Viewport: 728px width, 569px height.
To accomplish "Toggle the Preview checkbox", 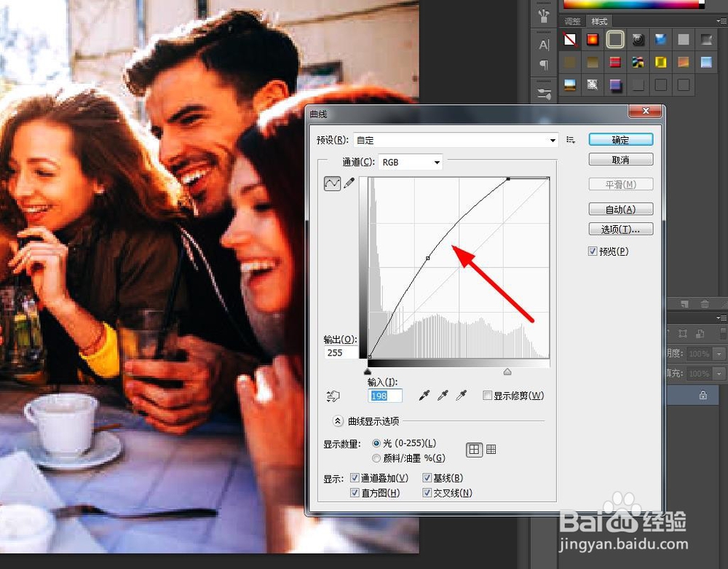I will pyautogui.click(x=593, y=251).
